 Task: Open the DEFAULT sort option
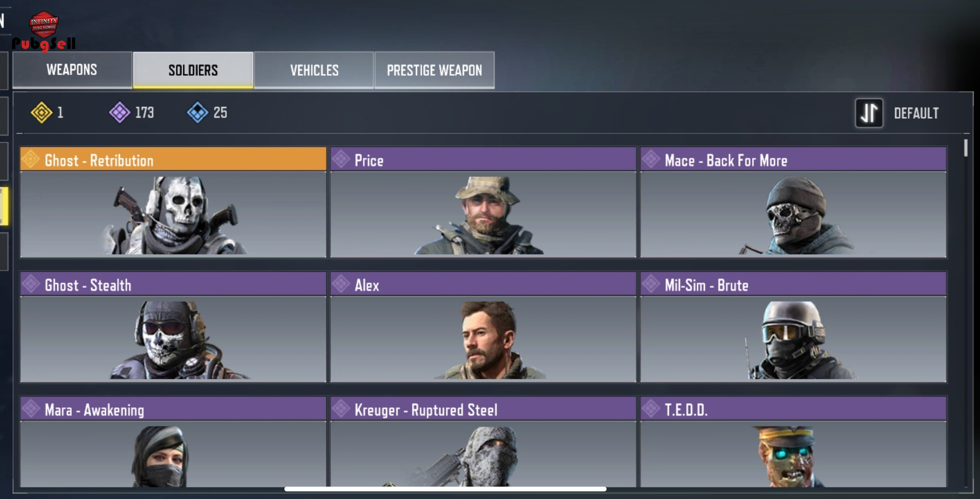(x=916, y=113)
